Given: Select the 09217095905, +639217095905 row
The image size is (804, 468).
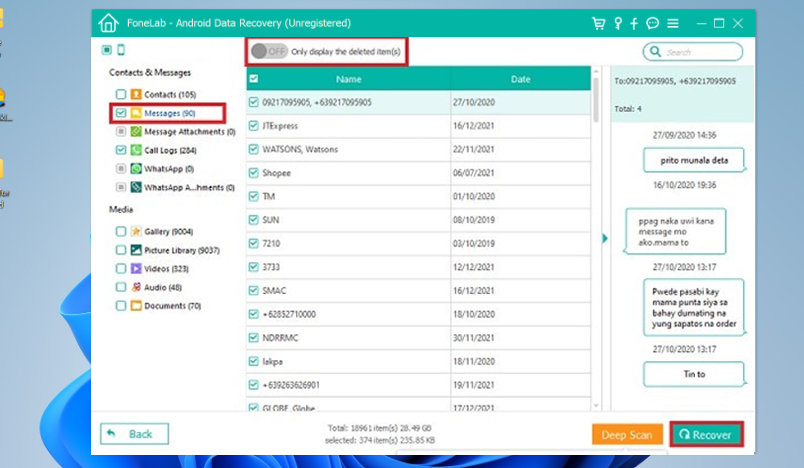Looking at the screenshot, I should tap(418, 103).
